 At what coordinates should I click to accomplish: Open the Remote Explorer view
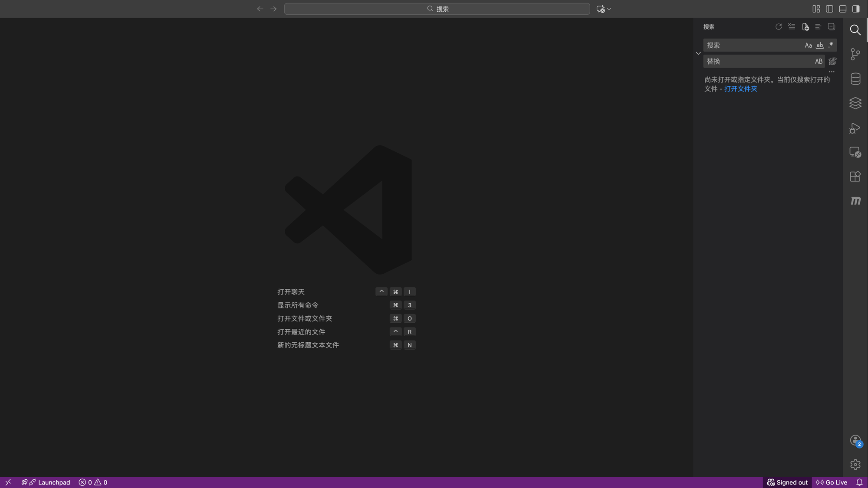coord(855,152)
